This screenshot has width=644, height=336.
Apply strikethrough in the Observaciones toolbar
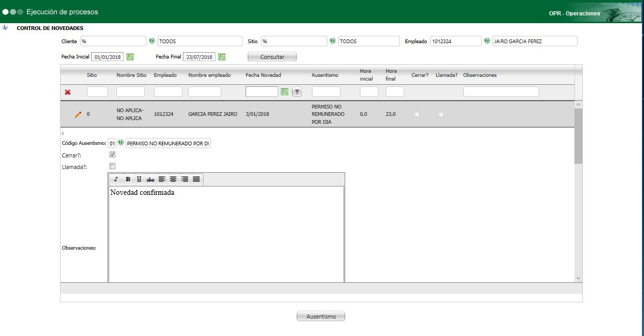point(150,180)
